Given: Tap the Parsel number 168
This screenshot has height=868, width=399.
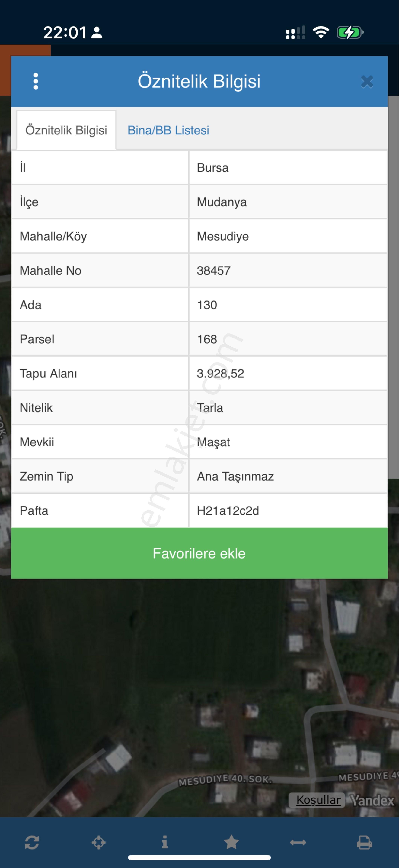Looking at the screenshot, I should (207, 339).
